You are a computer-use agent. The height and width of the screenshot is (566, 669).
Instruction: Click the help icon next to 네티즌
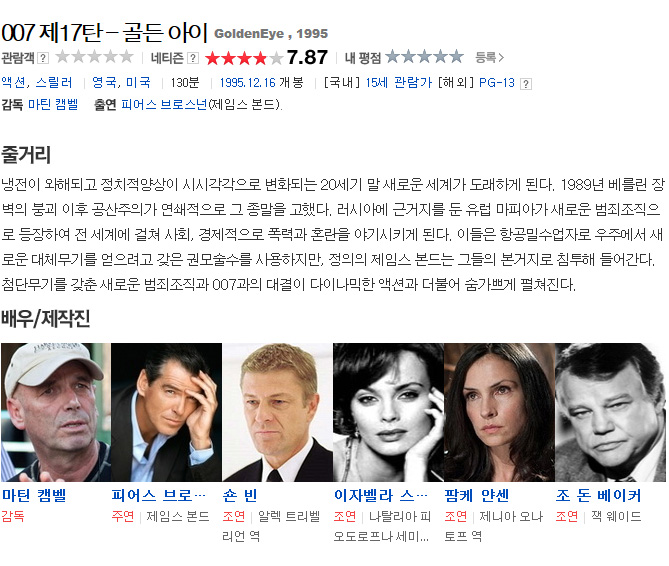[193, 58]
